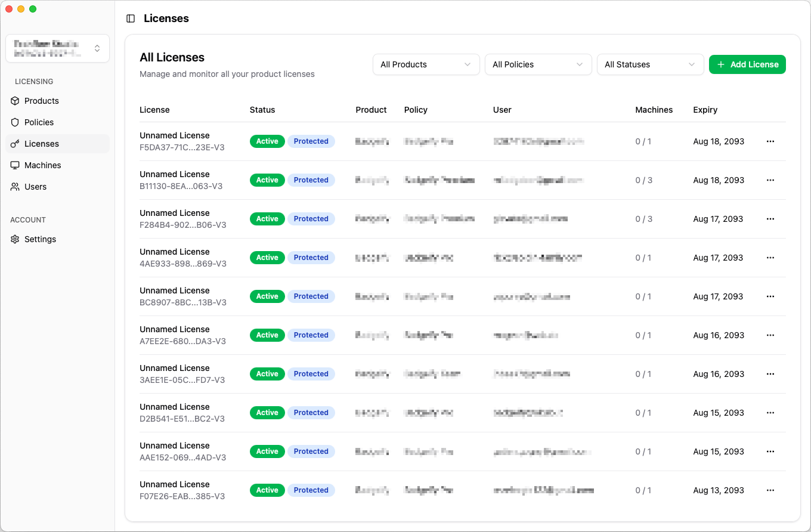The height and width of the screenshot is (532, 811).
Task: Open the Users people icon
Action: tap(15, 187)
